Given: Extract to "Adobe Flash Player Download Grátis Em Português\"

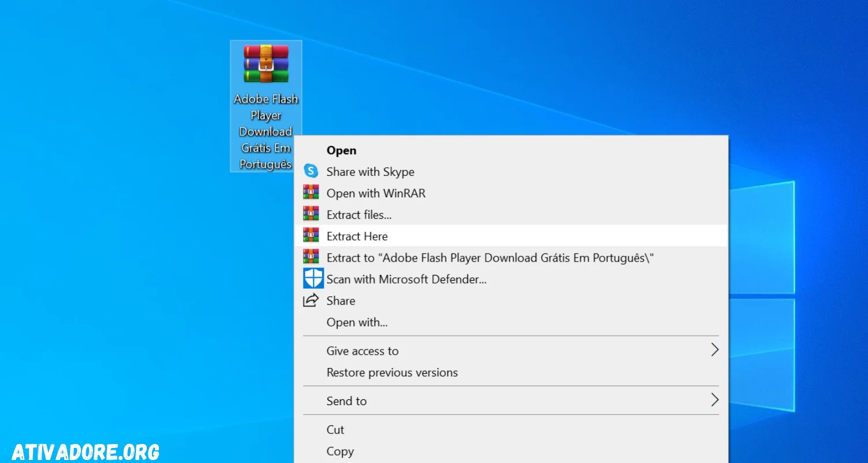Looking at the screenshot, I should 511,258.
